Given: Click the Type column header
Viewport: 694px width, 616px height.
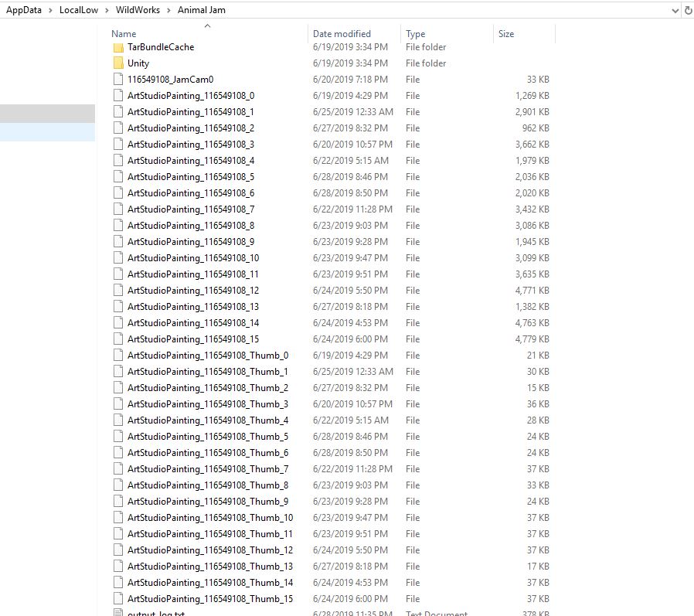Looking at the screenshot, I should pyautogui.click(x=416, y=34).
